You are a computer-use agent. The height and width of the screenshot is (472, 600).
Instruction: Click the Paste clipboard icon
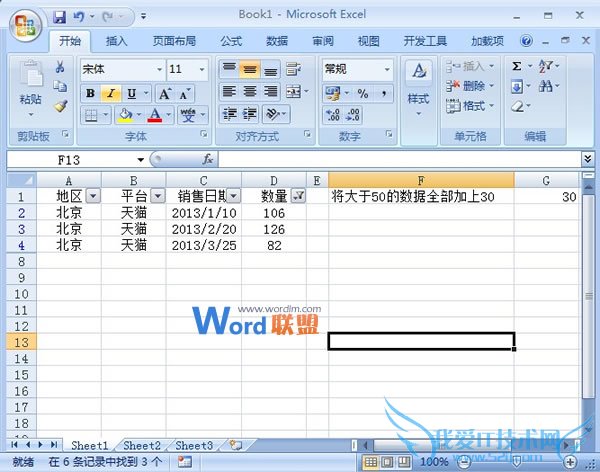(x=31, y=75)
